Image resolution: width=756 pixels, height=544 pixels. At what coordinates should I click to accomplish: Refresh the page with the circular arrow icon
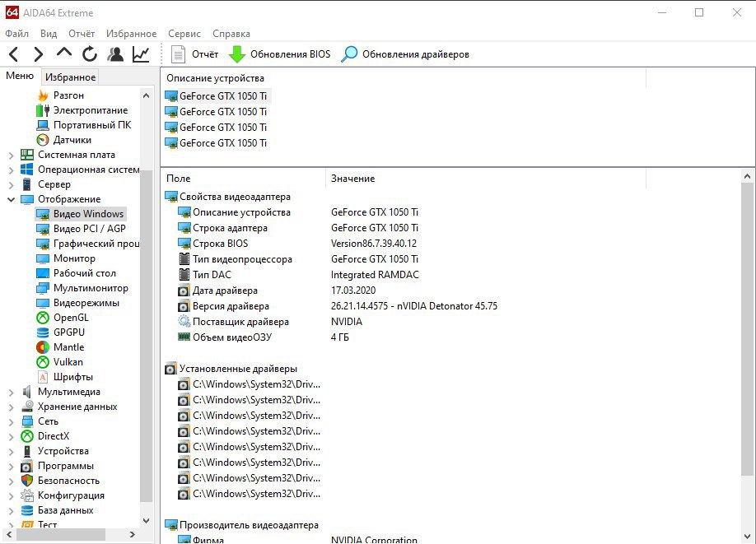click(90, 54)
